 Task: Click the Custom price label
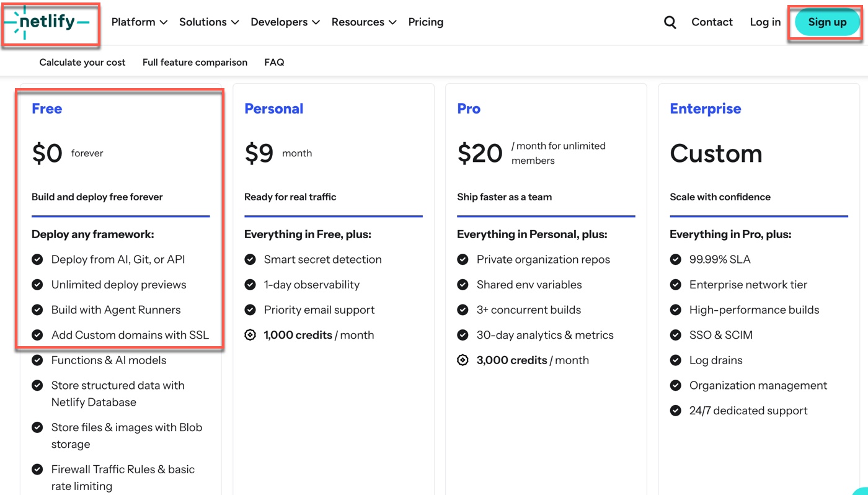pyautogui.click(x=716, y=153)
